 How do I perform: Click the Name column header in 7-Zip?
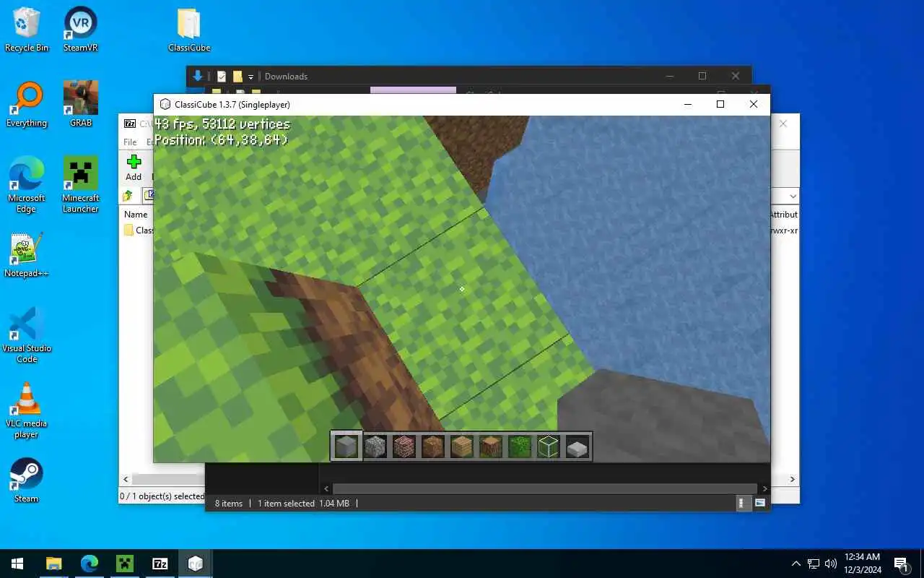[136, 214]
